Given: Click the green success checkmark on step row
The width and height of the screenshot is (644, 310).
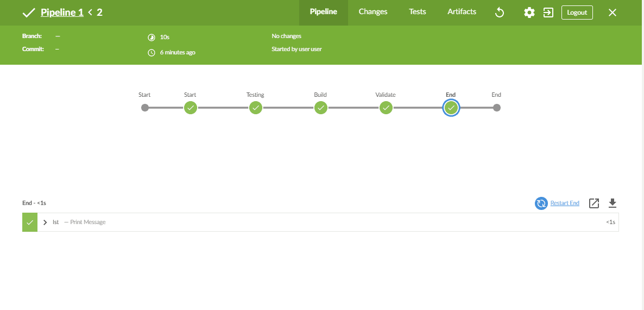Looking at the screenshot, I should (30, 222).
